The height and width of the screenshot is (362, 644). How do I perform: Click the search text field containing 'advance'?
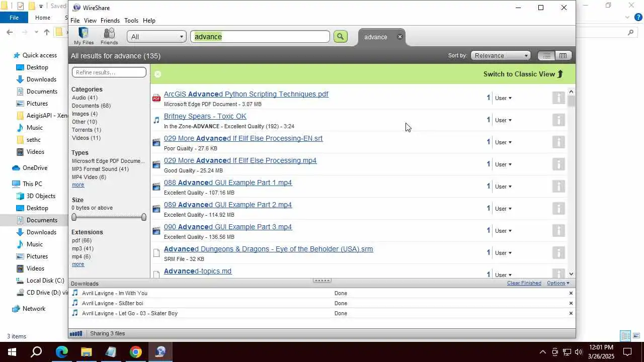pyautogui.click(x=260, y=37)
